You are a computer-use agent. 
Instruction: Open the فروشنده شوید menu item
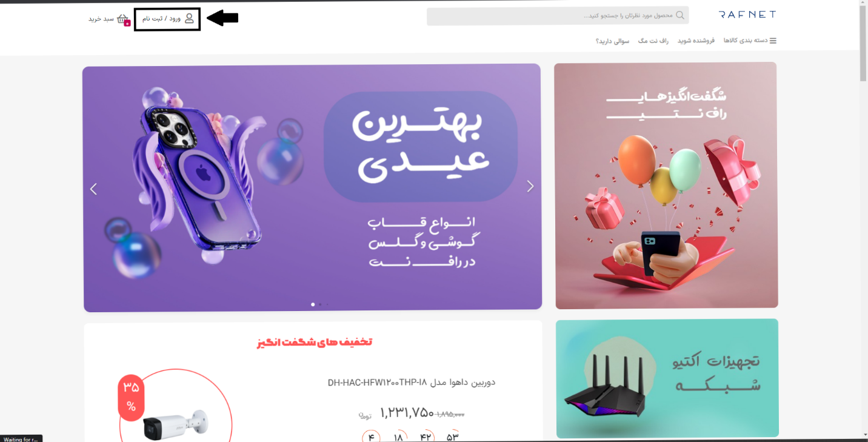pos(696,41)
